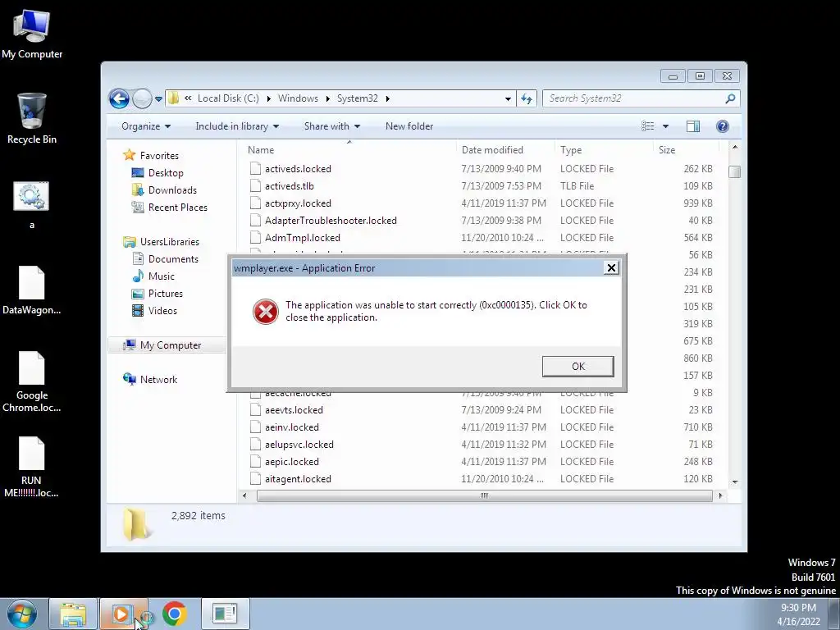Click the vertical scrollbar up arrow
The height and width of the screenshot is (630, 840).
click(x=734, y=147)
